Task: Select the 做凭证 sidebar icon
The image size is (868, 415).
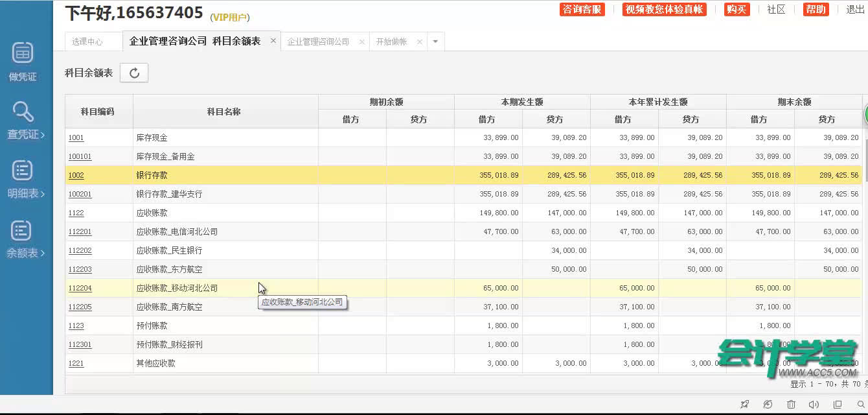Action: click(23, 62)
